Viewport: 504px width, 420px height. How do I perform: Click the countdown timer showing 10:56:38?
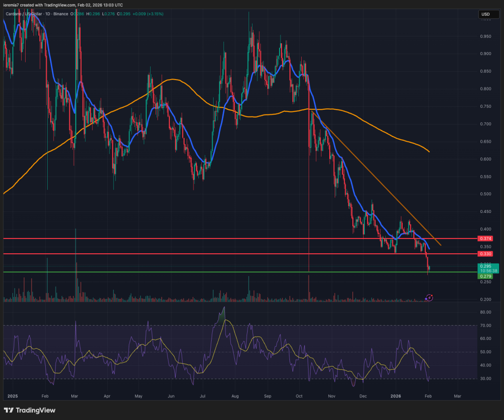(x=489, y=270)
